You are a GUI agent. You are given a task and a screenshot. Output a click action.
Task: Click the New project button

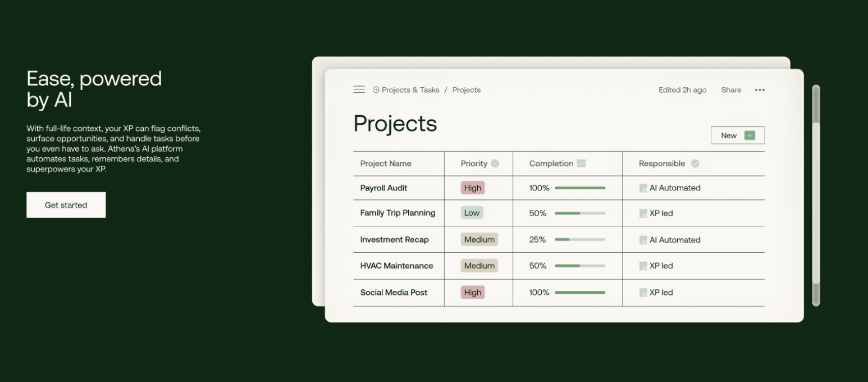(x=738, y=135)
